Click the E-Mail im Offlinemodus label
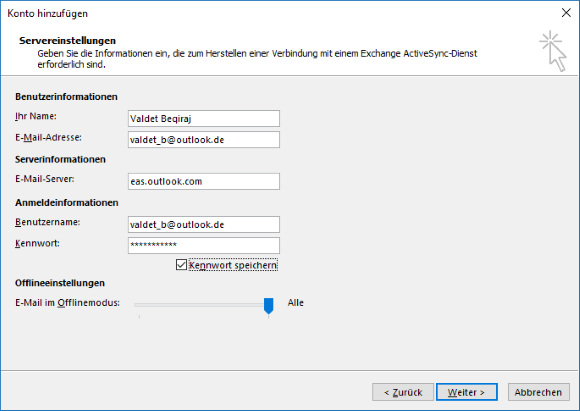The image size is (580, 411). (x=67, y=303)
